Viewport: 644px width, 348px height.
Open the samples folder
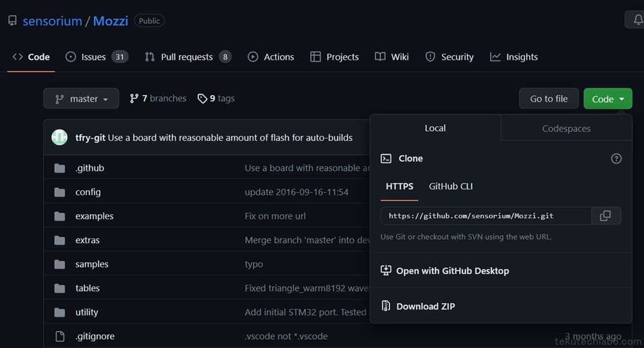pos(92,264)
